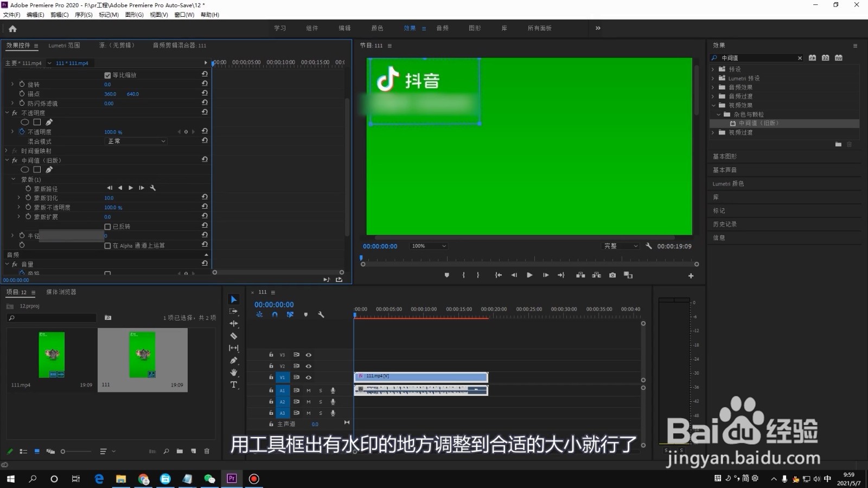This screenshot has width=868, height=488.
Task: Toggle V3 track output eye
Action: coord(309,355)
